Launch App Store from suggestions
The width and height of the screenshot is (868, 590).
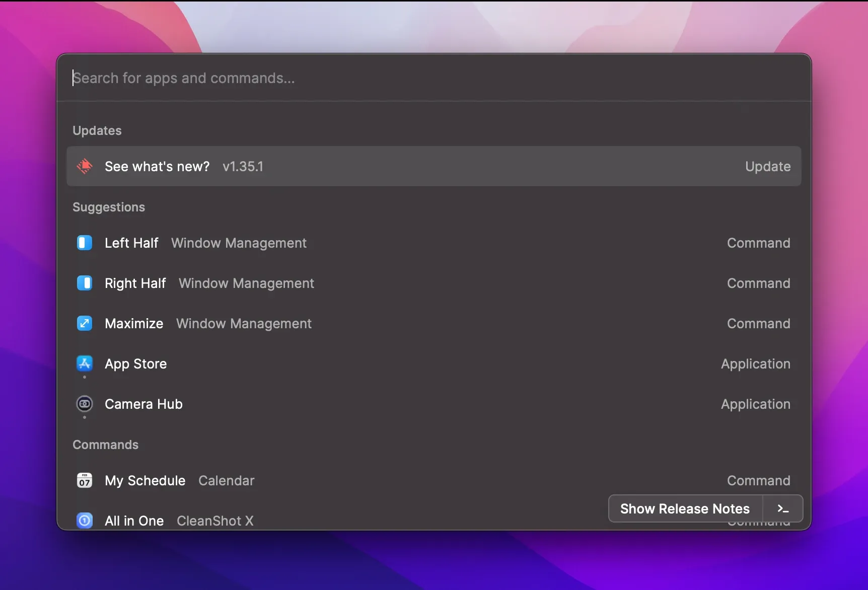click(x=136, y=364)
